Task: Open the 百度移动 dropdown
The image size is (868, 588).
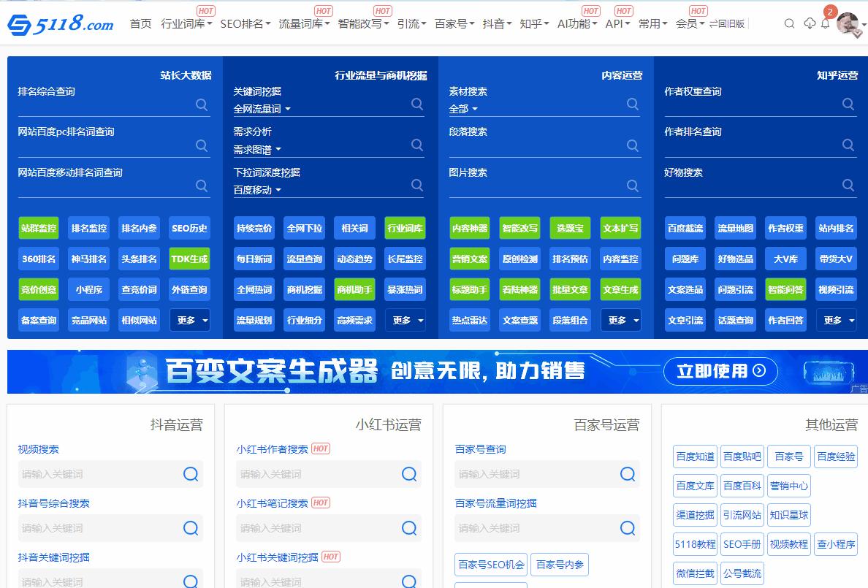Action: pos(257,190)
